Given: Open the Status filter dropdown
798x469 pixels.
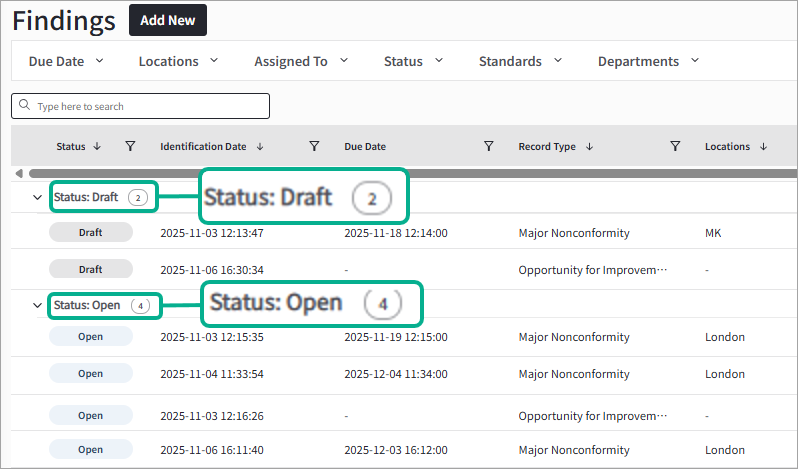Looking at the screenshot, I should point(413,61).
